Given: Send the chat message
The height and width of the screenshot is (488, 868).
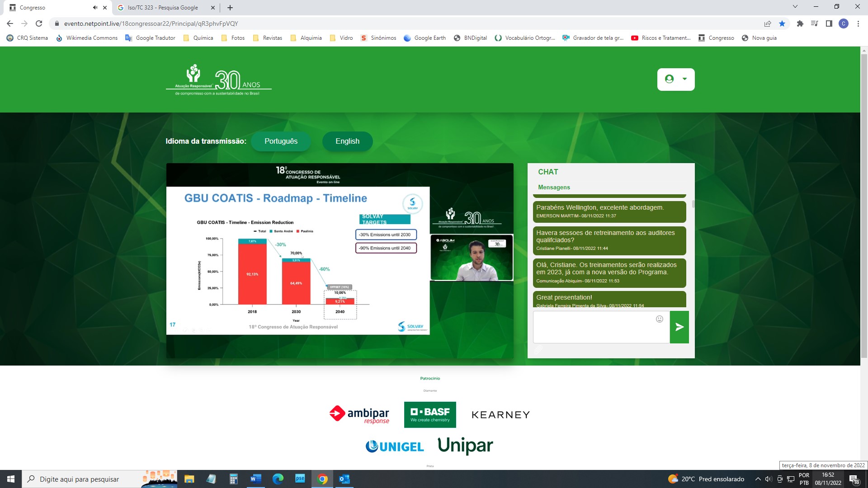Looking at the screenshot, I should coord(679,327).
